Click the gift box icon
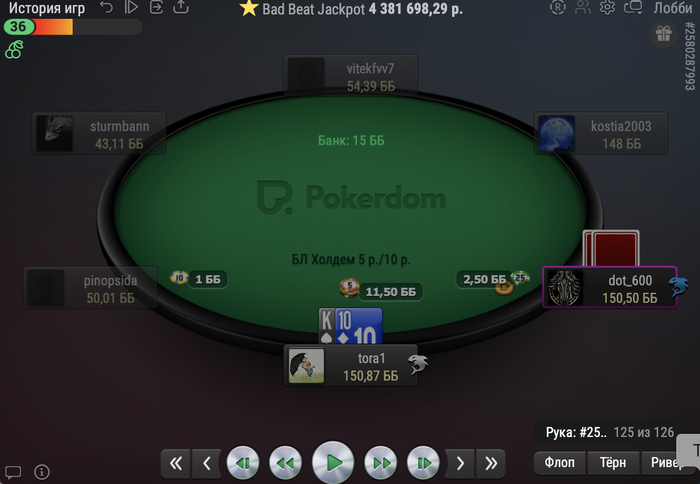The height and width of the screenshot is (484, 700). tap(663, 34)
